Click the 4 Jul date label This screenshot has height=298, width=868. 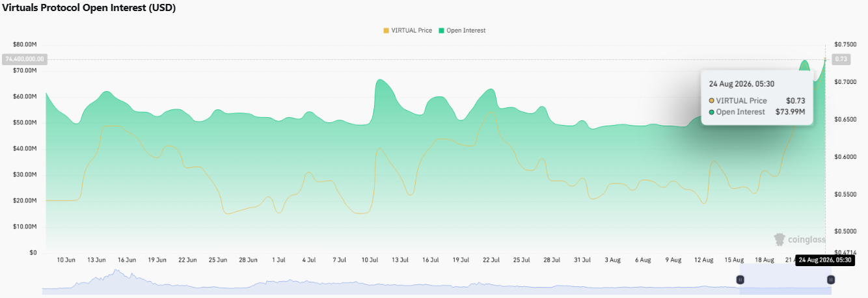[309, 260]
